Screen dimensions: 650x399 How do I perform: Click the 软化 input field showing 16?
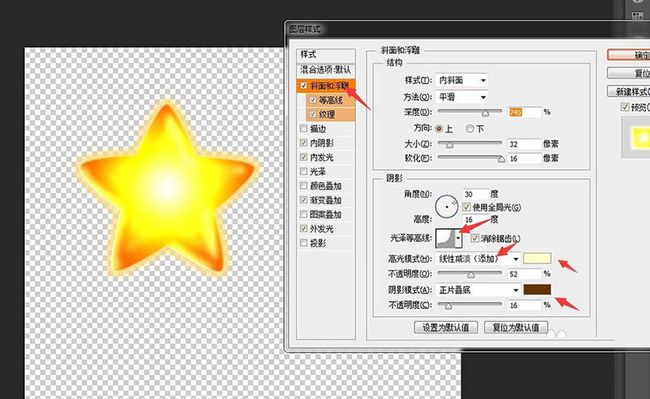[525, 158]
